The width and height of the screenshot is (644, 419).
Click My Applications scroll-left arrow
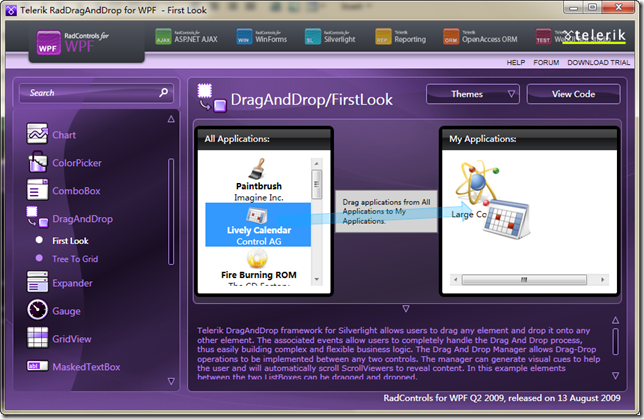click(x=455, y=280)
